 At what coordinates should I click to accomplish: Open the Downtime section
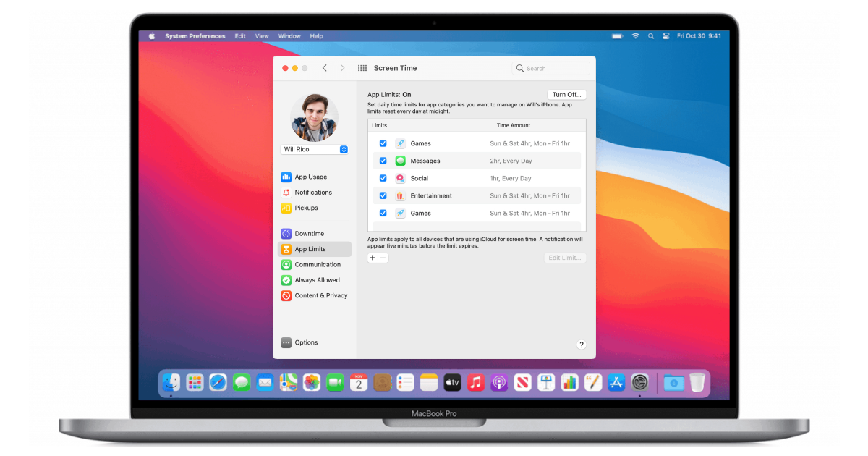coord(302,234)
